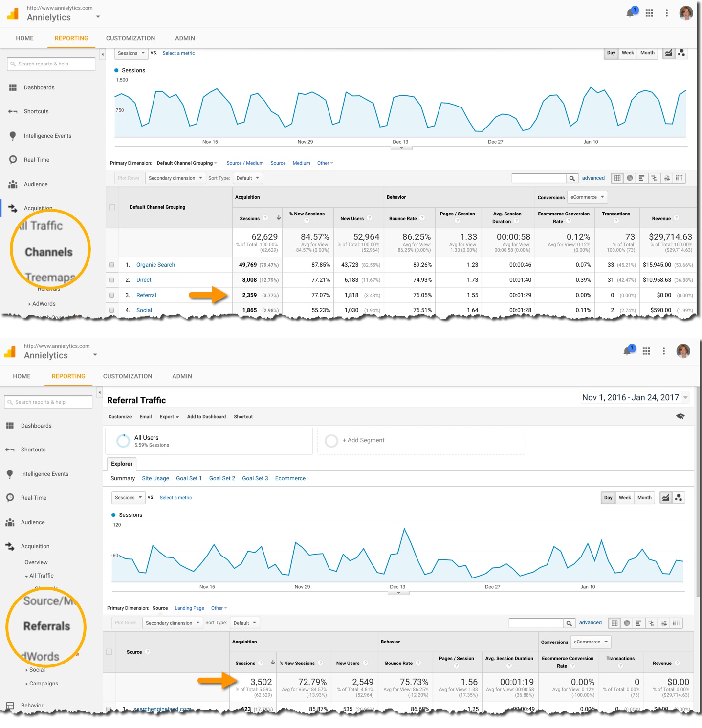Click the help icon beside Source column header
This screenshot has height=728, width=702.
click(x=148, y=652)
